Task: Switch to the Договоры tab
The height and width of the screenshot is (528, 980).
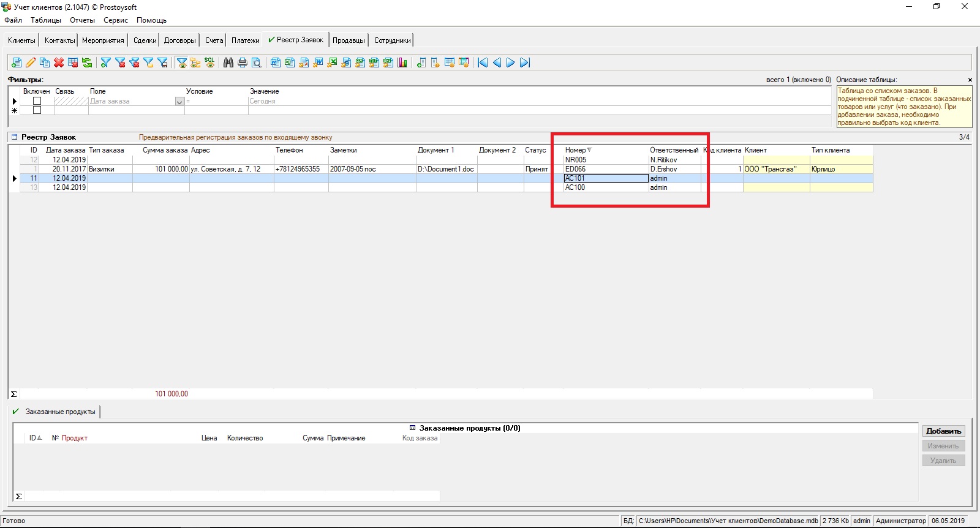Action: point(180,40)
